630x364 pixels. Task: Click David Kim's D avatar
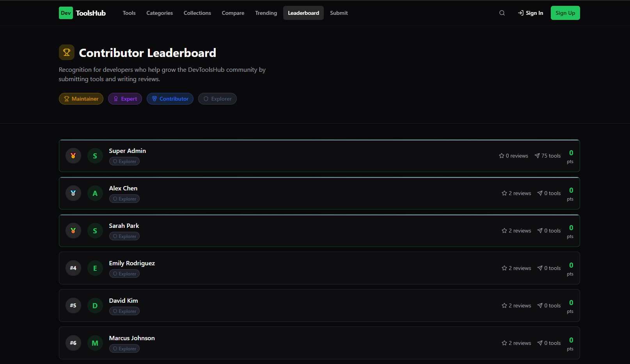click(x=95, y=305)
